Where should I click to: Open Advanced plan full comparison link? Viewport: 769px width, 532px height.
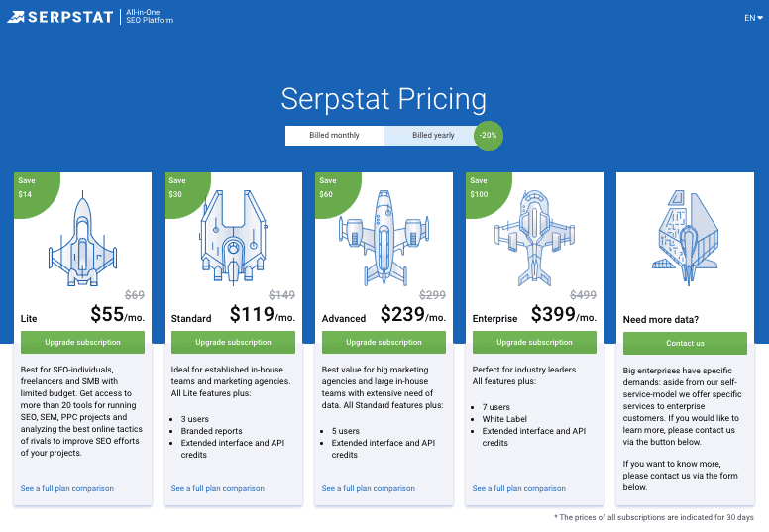coord(369,488)
